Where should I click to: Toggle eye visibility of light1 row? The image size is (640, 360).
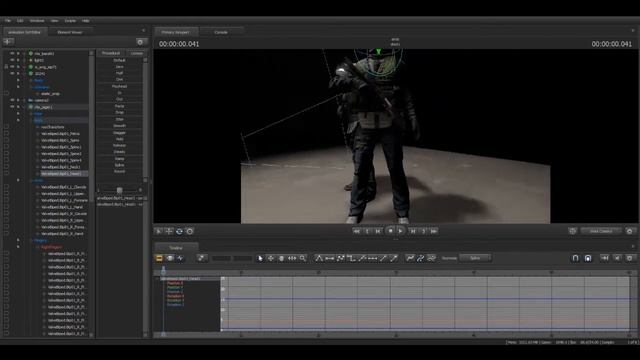pos(12,60)
